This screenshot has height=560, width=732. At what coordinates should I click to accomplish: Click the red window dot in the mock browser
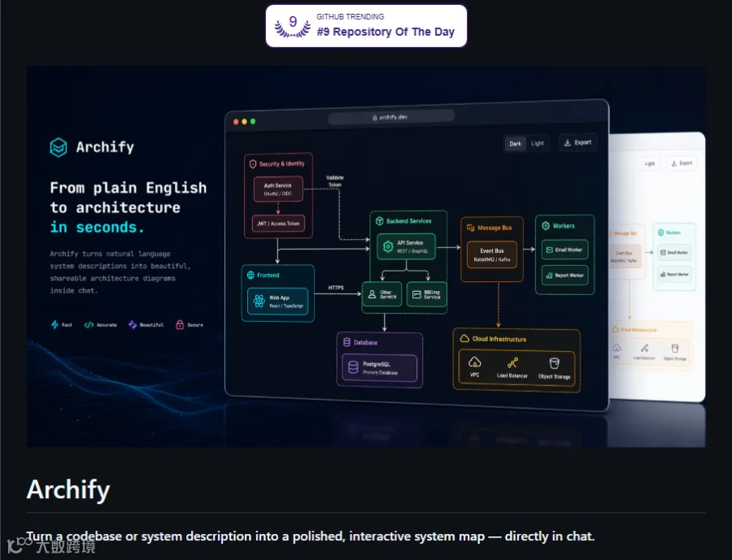236,122
